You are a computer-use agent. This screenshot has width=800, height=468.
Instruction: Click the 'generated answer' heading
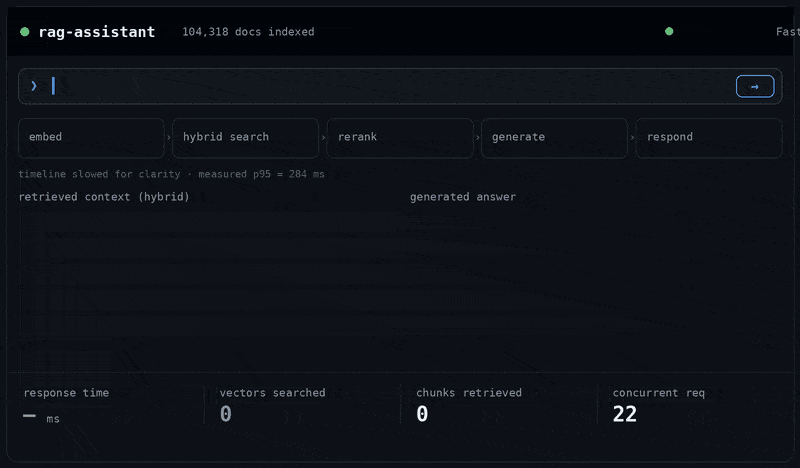tap(463, 197)
